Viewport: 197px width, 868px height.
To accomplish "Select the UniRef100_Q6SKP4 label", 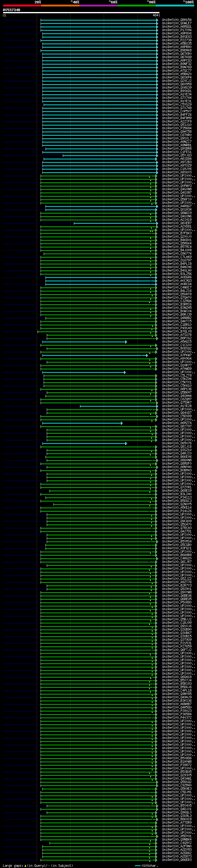I will (176, 78).
